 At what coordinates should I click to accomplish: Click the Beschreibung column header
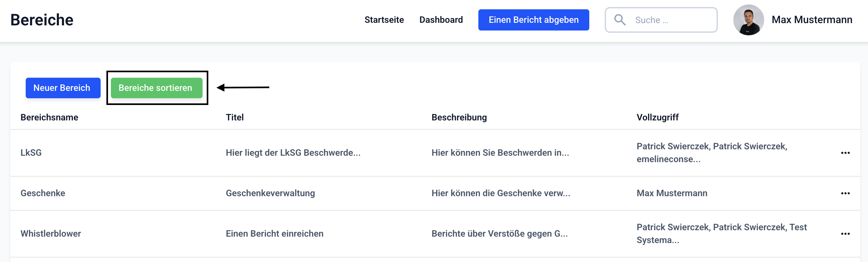click(459, 118)
